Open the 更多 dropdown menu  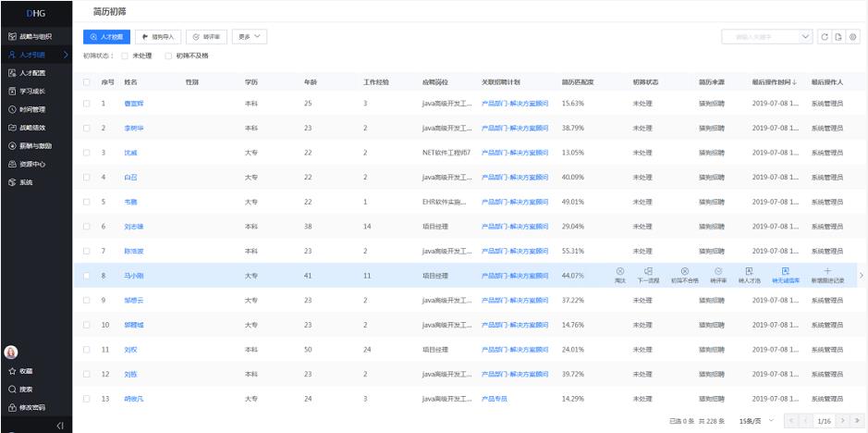(250, 36)
